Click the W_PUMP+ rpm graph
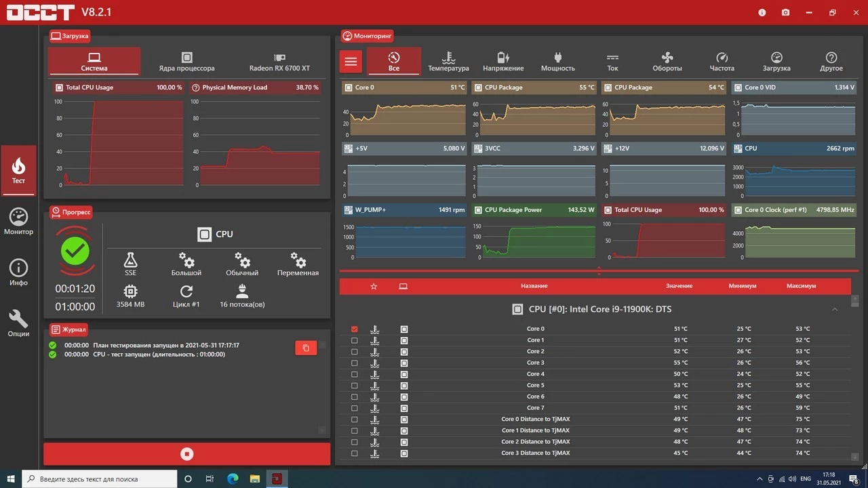This screenshot has height=488, width=868. [x=404, y=230]
